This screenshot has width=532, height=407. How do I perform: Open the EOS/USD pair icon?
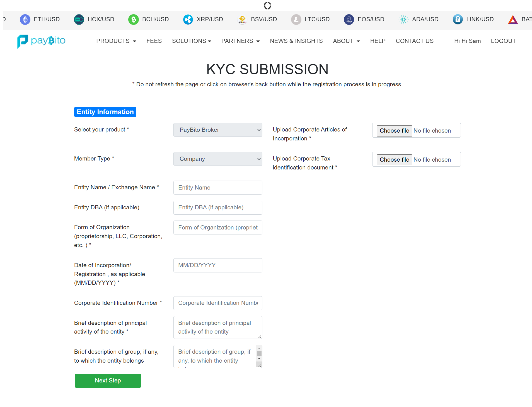click(349, 19)
